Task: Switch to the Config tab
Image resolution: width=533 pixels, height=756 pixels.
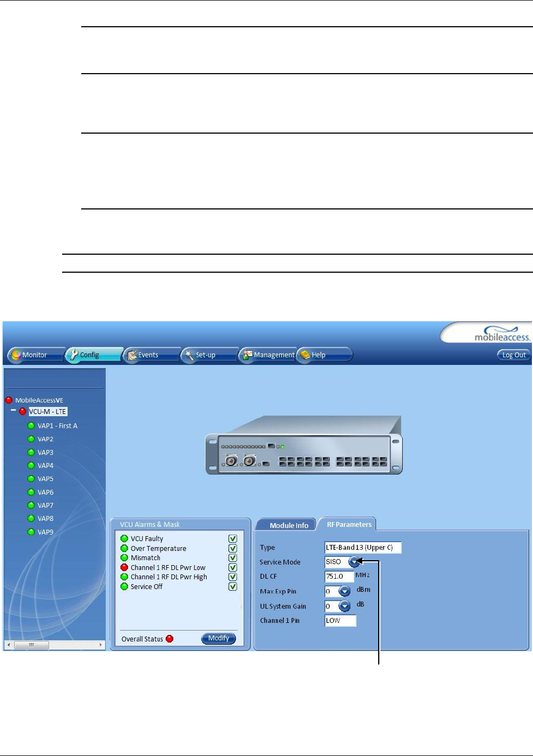Action: coord(94,355)
